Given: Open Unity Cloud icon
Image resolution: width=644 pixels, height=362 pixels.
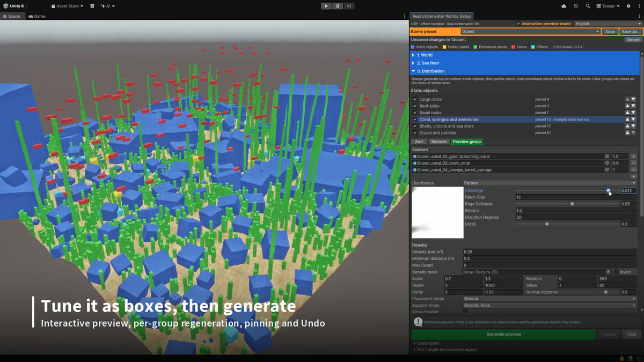Looking at the screenshot, I should pos(563,6).
